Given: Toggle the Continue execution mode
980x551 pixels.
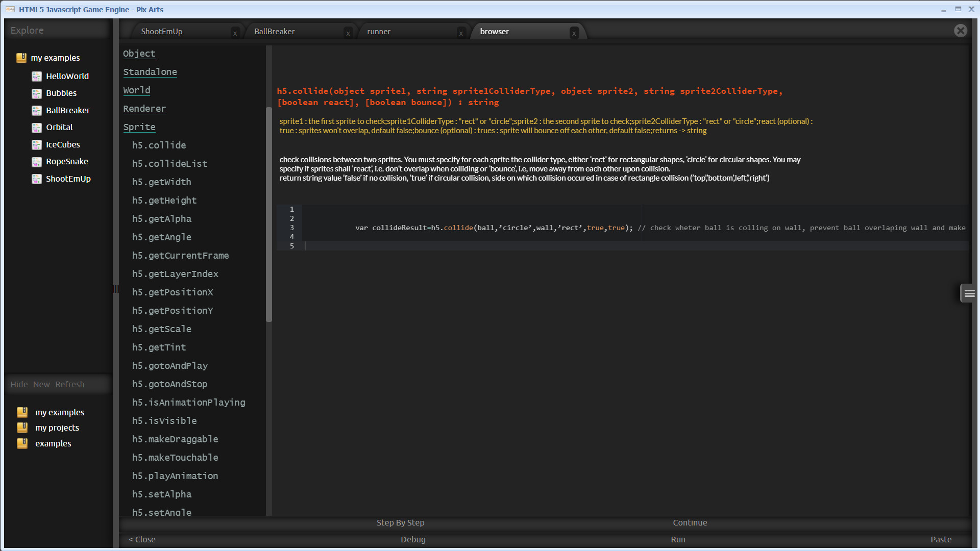Looking at the screenshot, I should [690, 522].
